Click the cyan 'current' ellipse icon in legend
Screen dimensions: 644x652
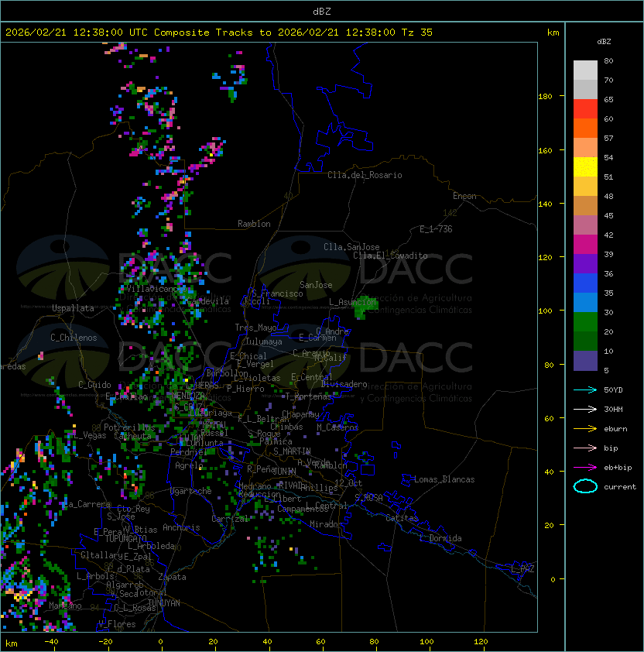[x=585, y=486]
